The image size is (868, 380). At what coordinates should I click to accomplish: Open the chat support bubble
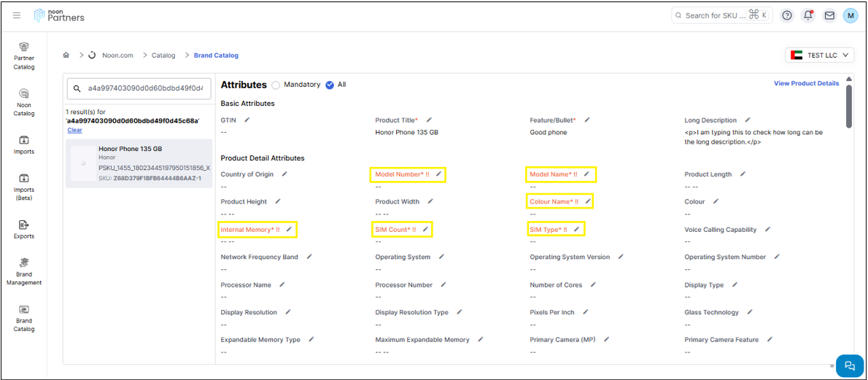[849, 365]
